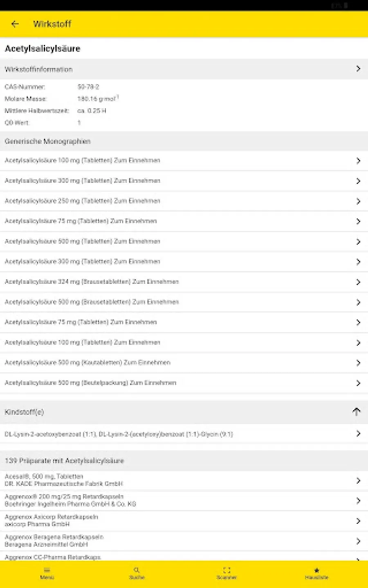This screenshot has height=588, width=368.
Task: Click the Kindstoff(e) section header
Action: click(25, 412)
